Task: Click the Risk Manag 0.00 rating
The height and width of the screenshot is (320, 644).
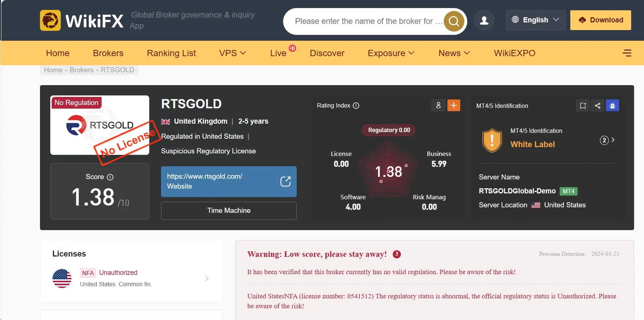Action: pyautogui.click(x=429, y=202)
